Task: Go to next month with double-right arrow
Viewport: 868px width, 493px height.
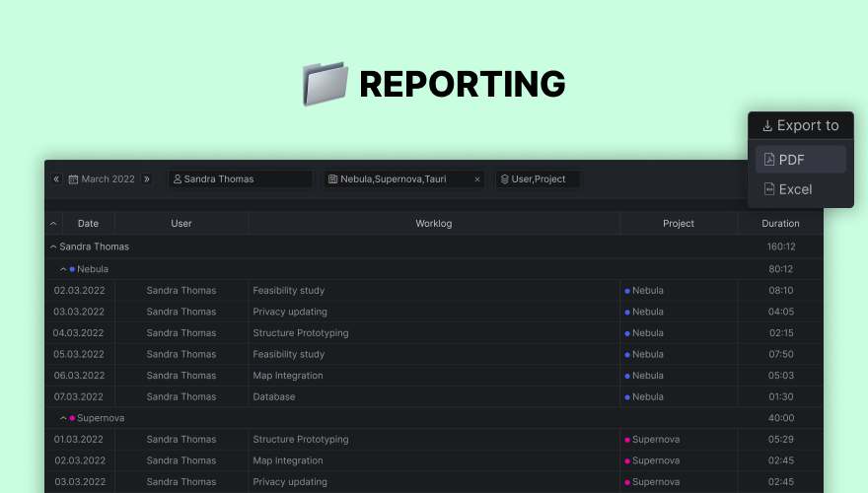Action: click(x=147, y=179)
